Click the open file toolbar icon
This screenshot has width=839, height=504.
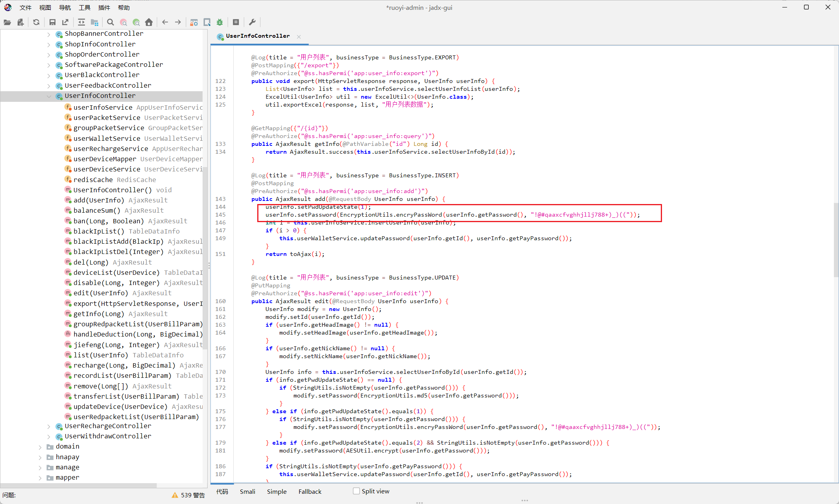point(7,22)
